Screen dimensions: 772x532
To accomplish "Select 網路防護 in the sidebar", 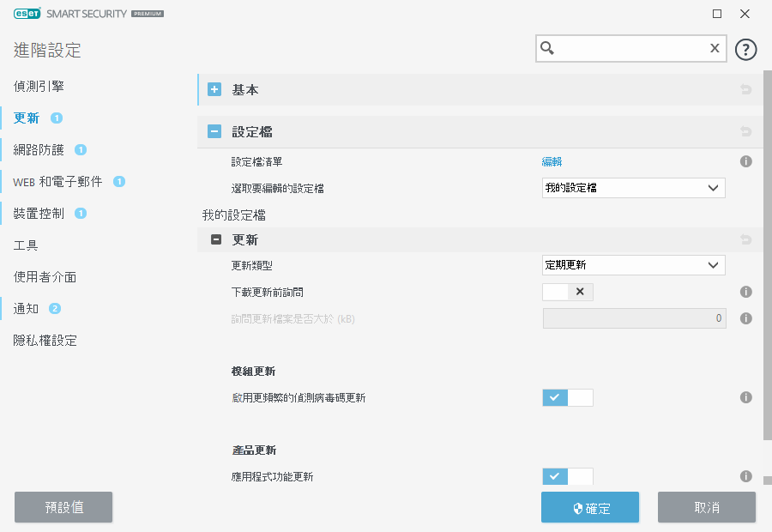I will click(39, 149).
